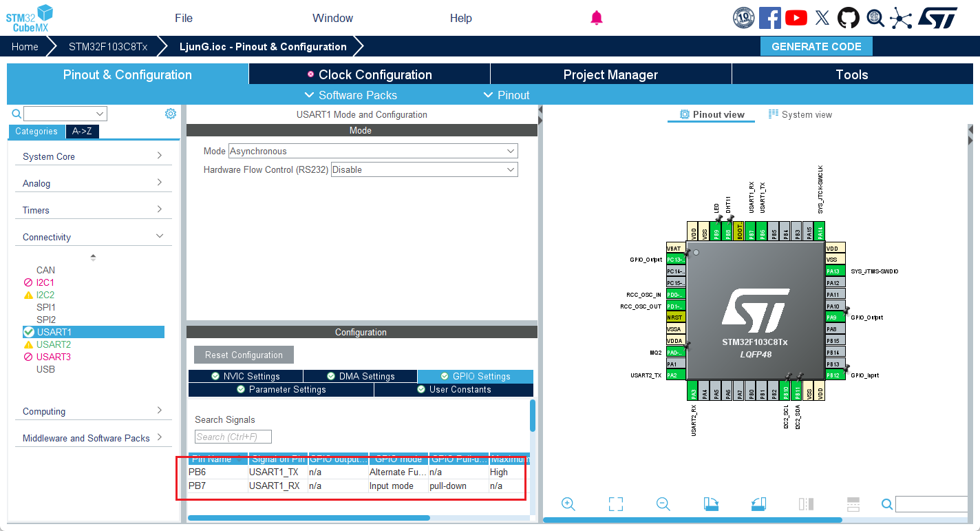Go to STM32F103C8Tx breadcrumb
This screenshot has width=980, height=531.
pyautogui.click(x=108, y=46)
